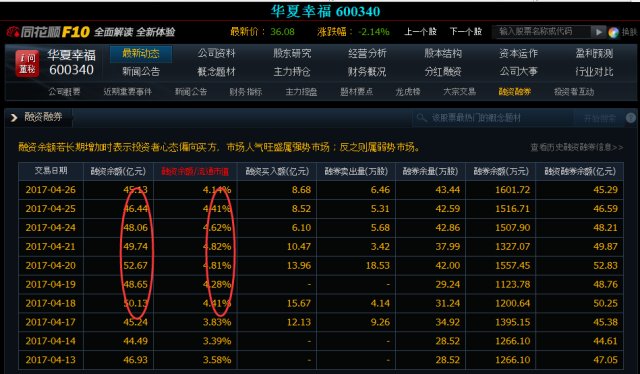Click the 开始搜索 button
The image size is (640, 374).
[599, 118]
